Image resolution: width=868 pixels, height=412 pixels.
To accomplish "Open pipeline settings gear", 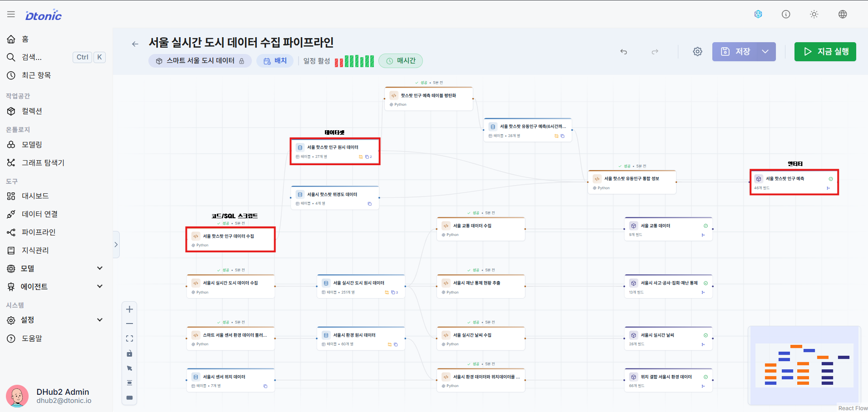I will (x=697, y=52).
